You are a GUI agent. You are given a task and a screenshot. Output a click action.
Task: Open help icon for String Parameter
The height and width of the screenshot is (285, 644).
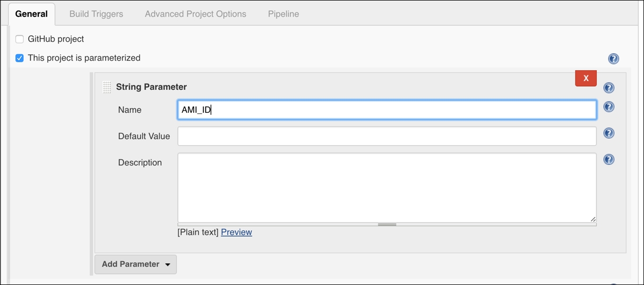click(x=609, y=88)
